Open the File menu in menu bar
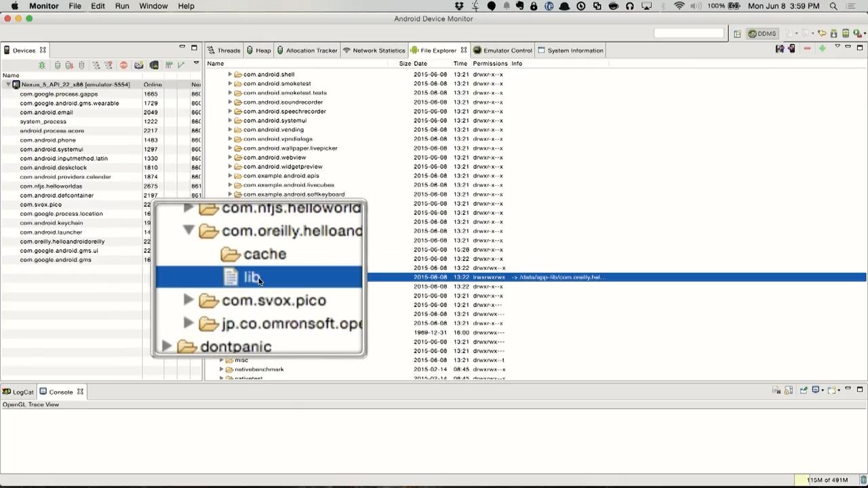The image size is (868, 488). point(75,6)
